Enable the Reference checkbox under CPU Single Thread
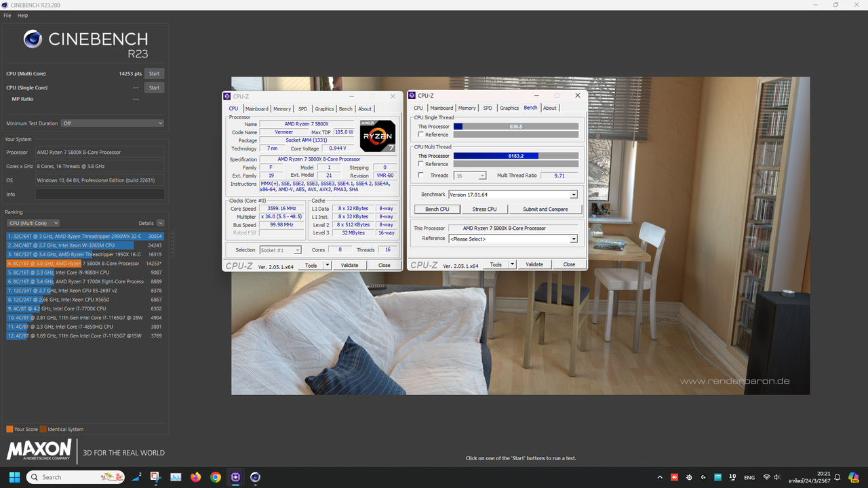The height and width of the screenshot is (488, 868). click(420, 134)
